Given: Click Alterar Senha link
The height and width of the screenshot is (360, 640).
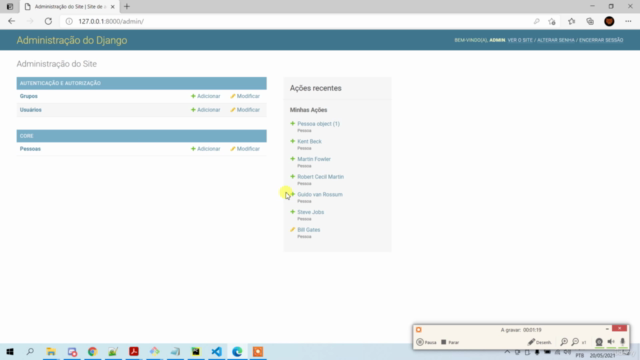Looking at the screenshot, I should click(x=556, y=40).
